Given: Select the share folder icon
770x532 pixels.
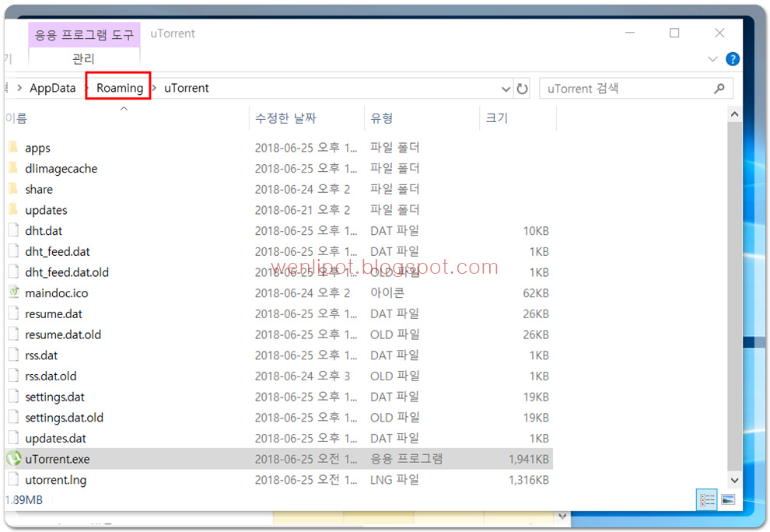Looking at the screenshot, I should [x=13, y=189].
